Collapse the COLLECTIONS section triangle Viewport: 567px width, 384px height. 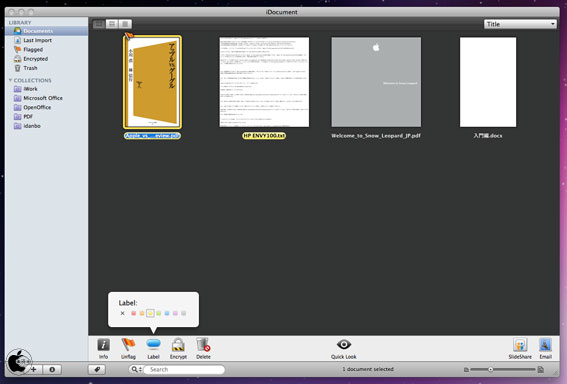click(10, 80)
